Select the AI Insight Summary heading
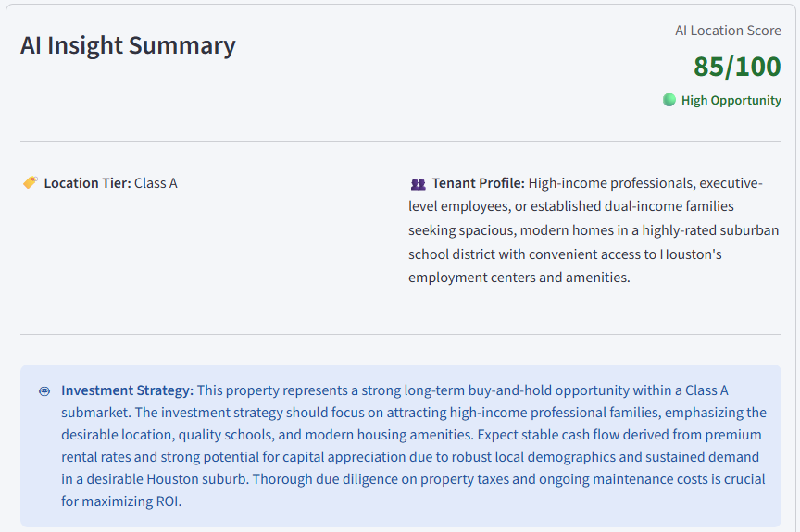The width and height of the screenshot is (800, 532). point(128,45)
